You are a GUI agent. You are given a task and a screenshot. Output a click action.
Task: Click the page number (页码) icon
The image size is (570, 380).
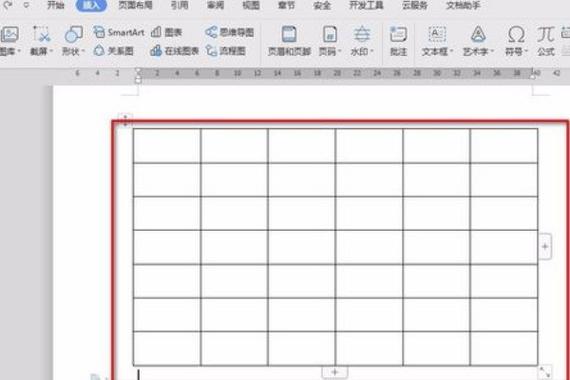click(330, 35)
